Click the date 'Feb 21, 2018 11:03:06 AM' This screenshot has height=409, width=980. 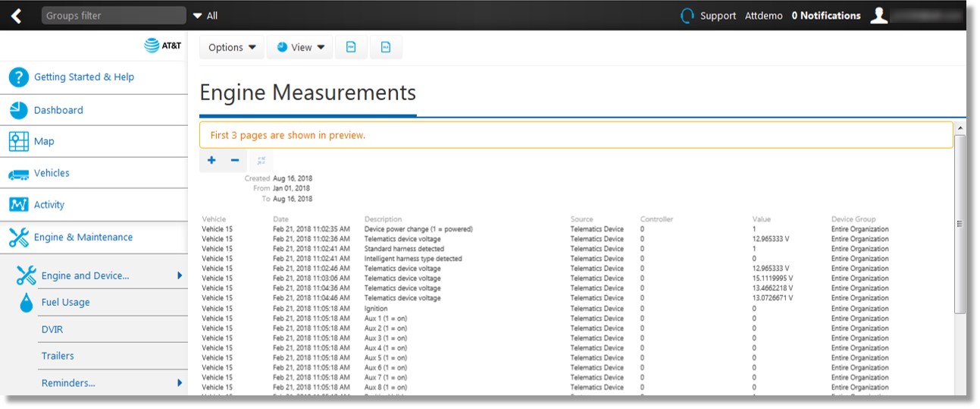312,278
